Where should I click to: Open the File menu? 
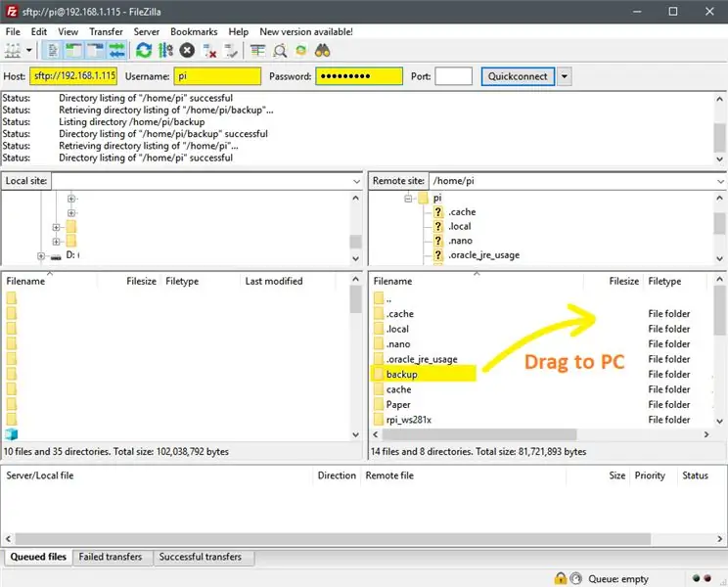(13, 31)
